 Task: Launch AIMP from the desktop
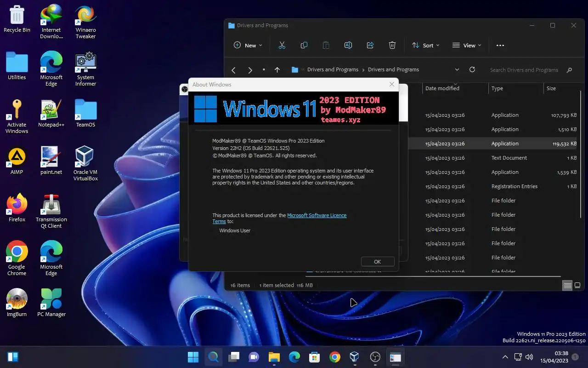[17, 161]
